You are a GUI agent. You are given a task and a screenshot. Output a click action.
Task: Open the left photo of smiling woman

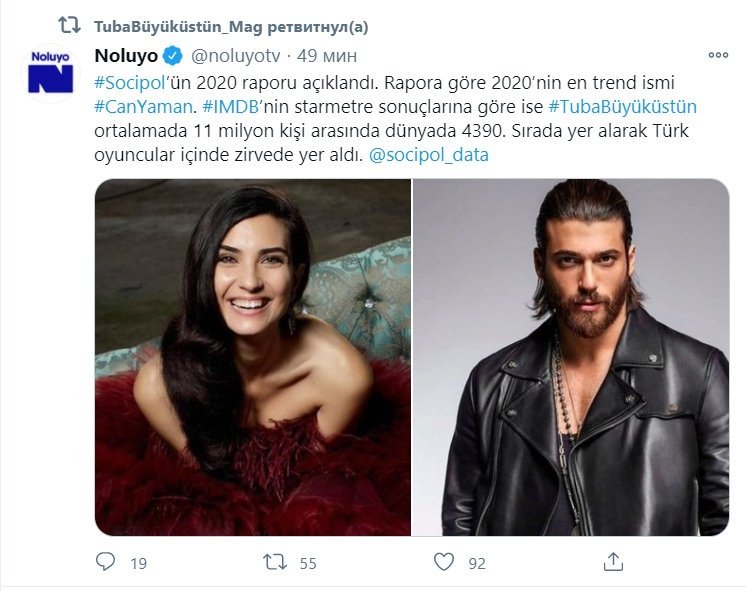[253, 357]
